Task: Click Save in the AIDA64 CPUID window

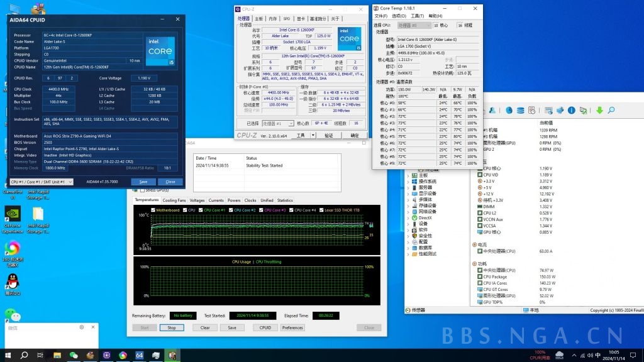Action: [x=143, y=182]
